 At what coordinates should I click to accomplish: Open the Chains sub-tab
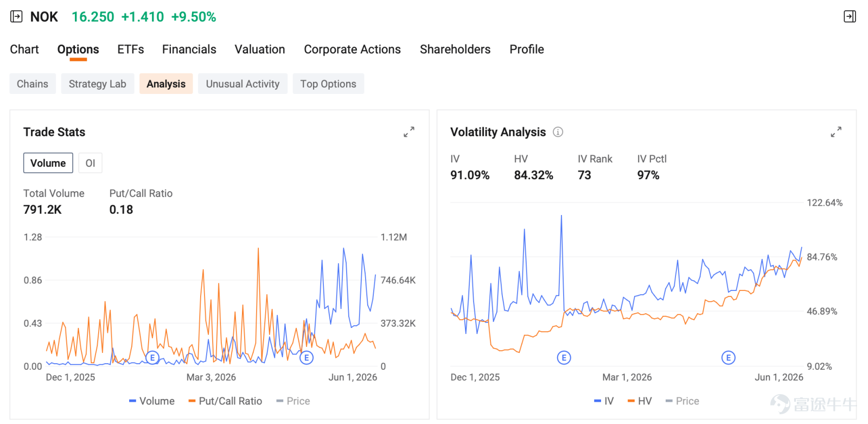pyautogui.click(x=33, y=84)
